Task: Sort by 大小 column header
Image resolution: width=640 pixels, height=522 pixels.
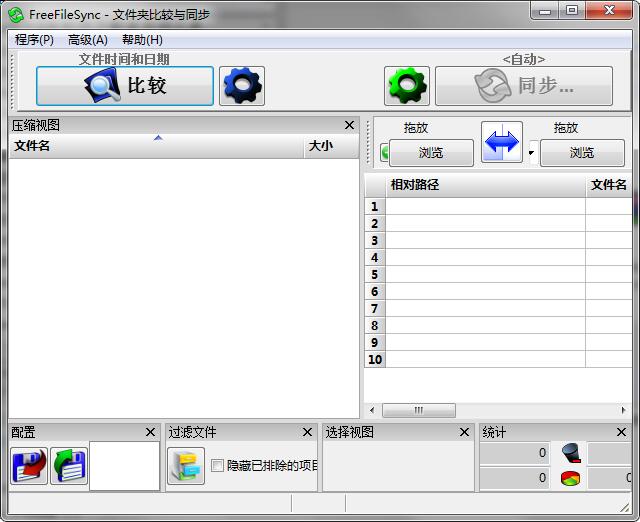Action: 331,146
